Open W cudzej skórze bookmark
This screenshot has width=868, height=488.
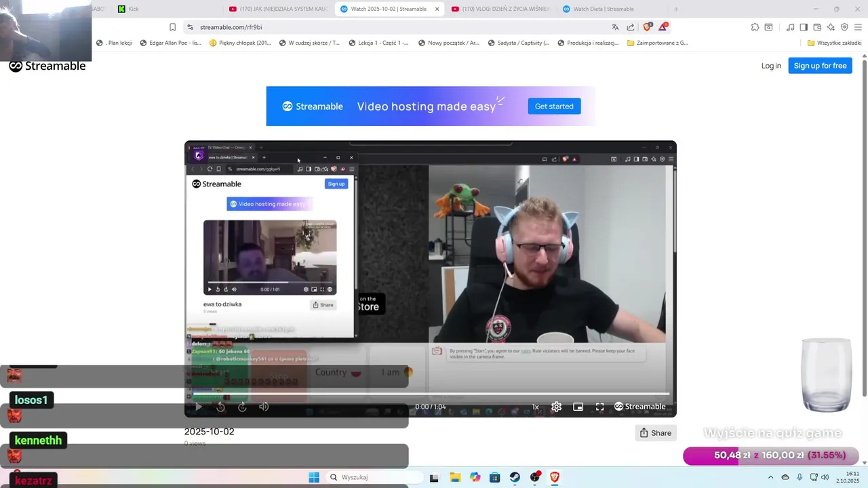pyautogui.click(x=309, y=43)
